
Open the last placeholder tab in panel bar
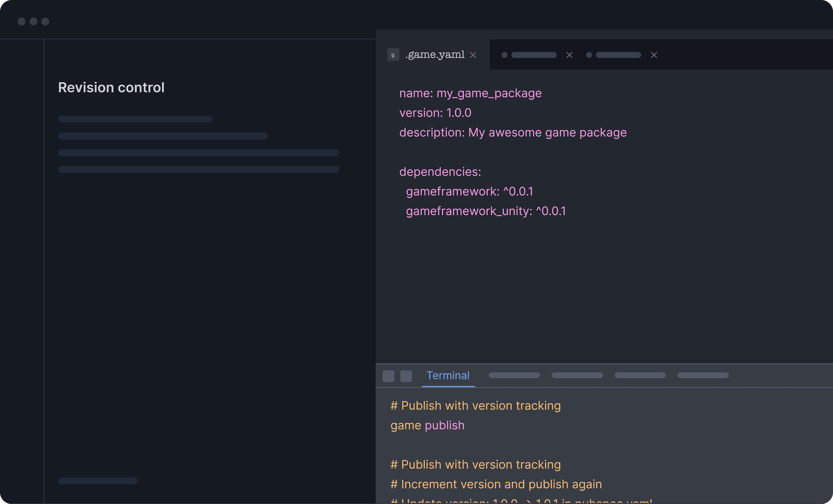coord(703,375)
